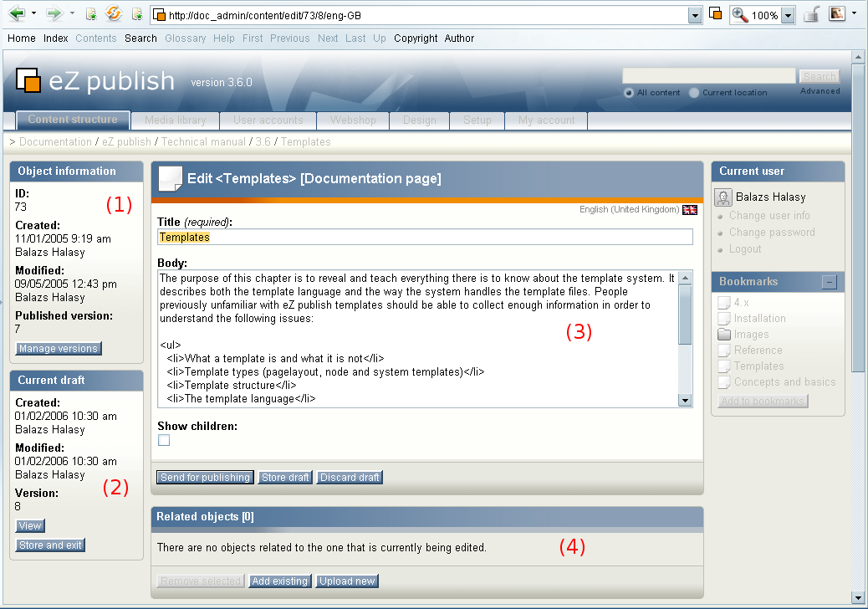Screen dimensions: 868x609
Task: Click the View button under Current draft
Action: coord(30,526)
